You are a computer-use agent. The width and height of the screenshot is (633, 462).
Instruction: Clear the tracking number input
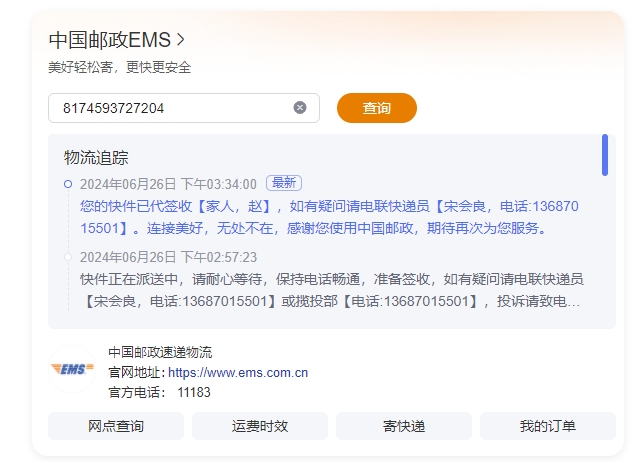pos(300,108)
